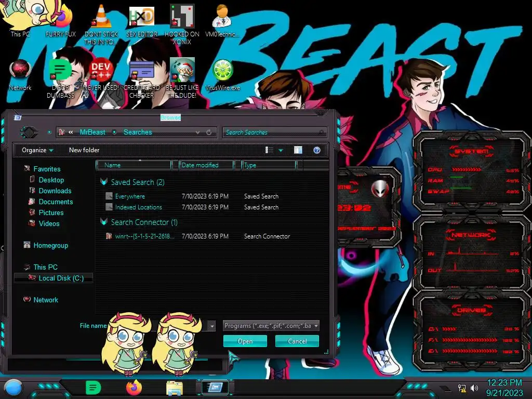This screenshot has width=532, height=399.
Task: Select Downloads in the navigation pane
Action: click(55, 191)
